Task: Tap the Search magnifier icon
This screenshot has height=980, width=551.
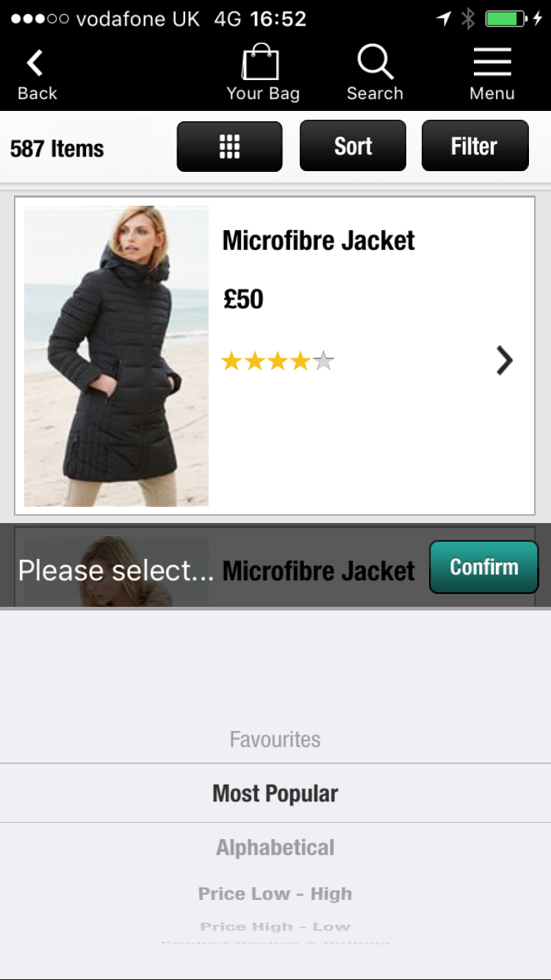Action: point(375,62)
